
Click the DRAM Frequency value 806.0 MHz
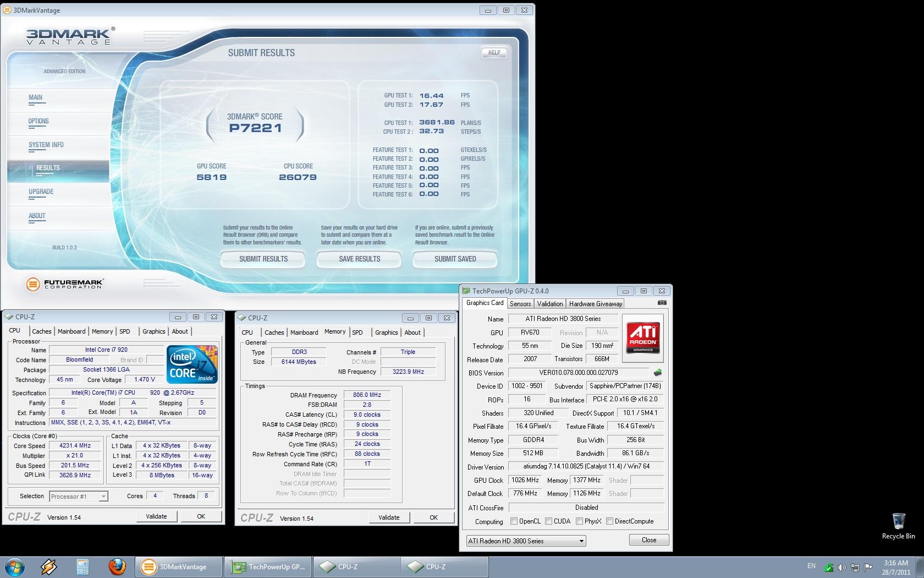(x=367, y=395)
